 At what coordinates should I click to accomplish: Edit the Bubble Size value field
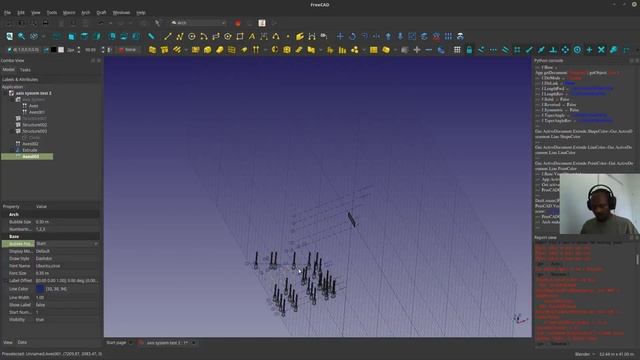[x=67, y=222]
